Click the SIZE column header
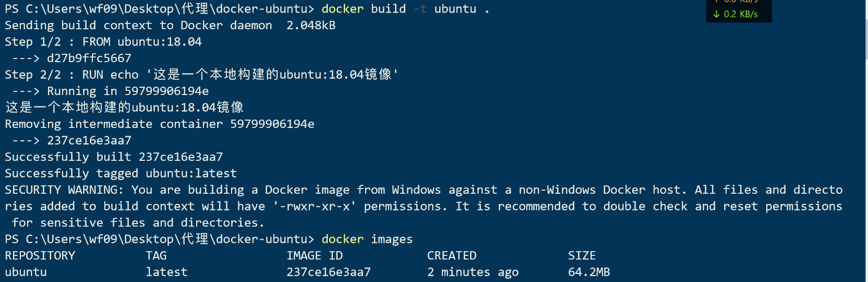868x282 pixels. pos(582,256)
